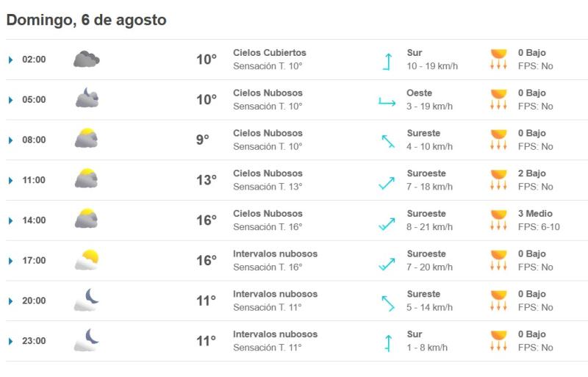Click the moon and cloud icon at 23:00
588x377 pixels.
pyautogui.click(x=86, y=340)
